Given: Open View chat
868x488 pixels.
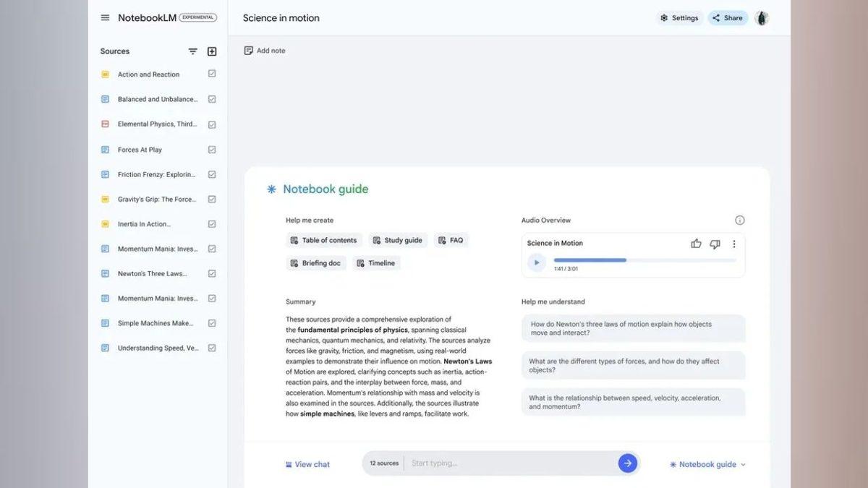Looking at the screenshot, I should [307, 464].
